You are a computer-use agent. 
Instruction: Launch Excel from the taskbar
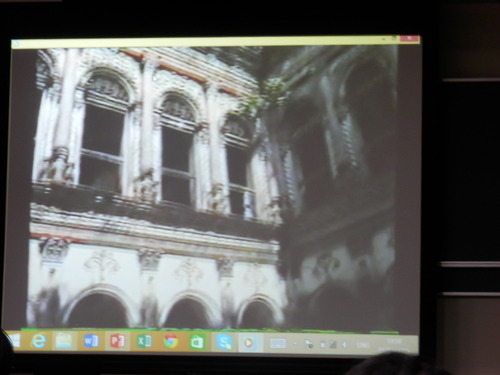tap(144, 341)
